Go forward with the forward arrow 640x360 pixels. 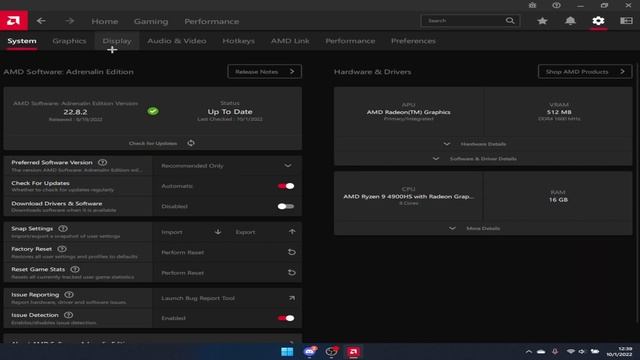click(70, 21)
